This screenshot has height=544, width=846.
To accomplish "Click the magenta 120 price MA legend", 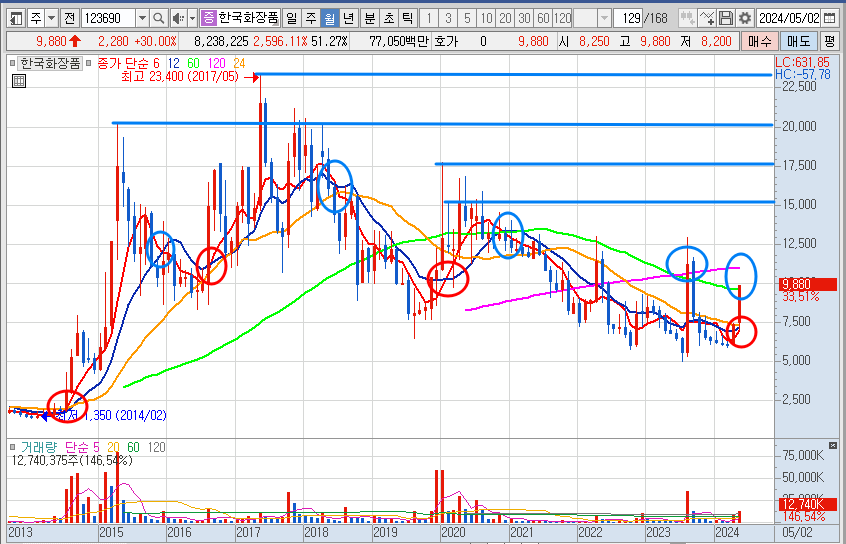I will click(216, 64).
